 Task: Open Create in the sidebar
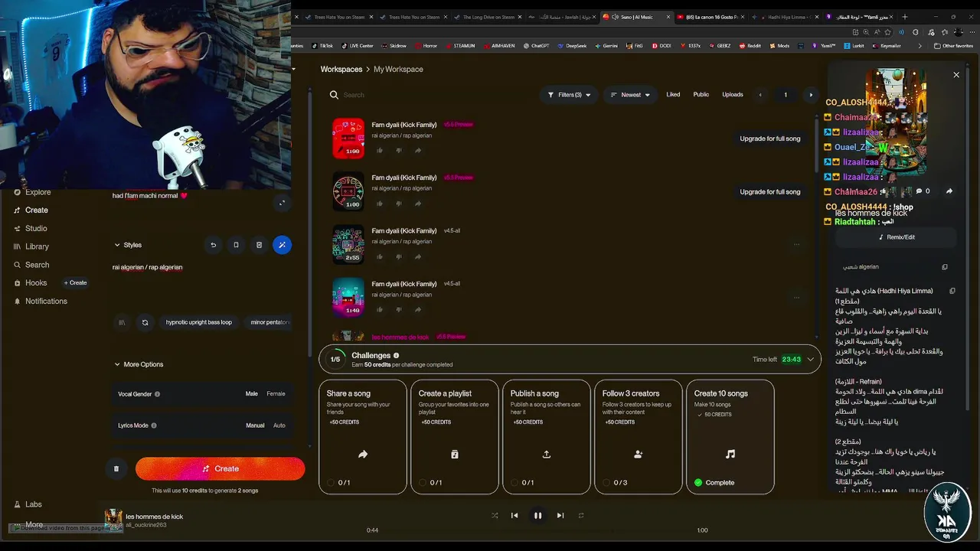click(x=31, y=210)
